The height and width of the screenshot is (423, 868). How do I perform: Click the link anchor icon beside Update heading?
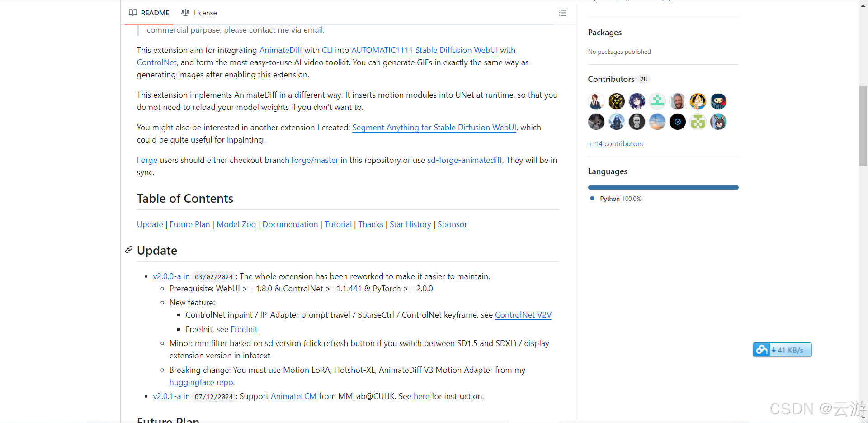pyautogui.click(x=129, y=250)
